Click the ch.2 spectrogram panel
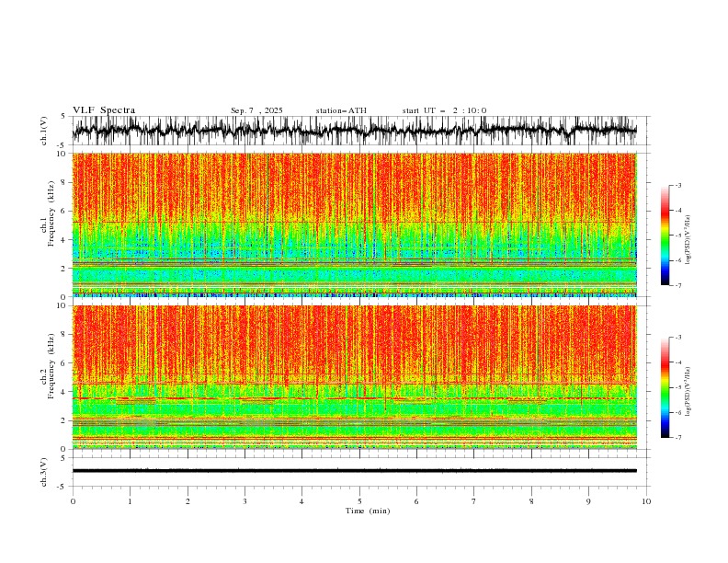 354,377
